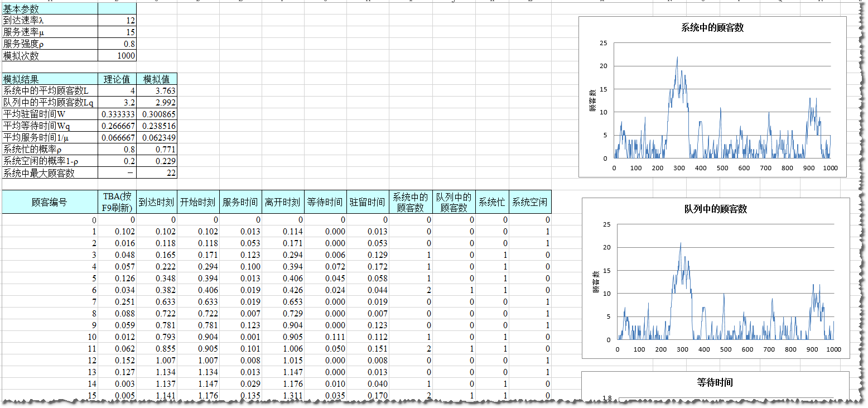This screenshot has height=408, width=868.
Task: Select the 系统忙 column header
Action: (493, 202)
